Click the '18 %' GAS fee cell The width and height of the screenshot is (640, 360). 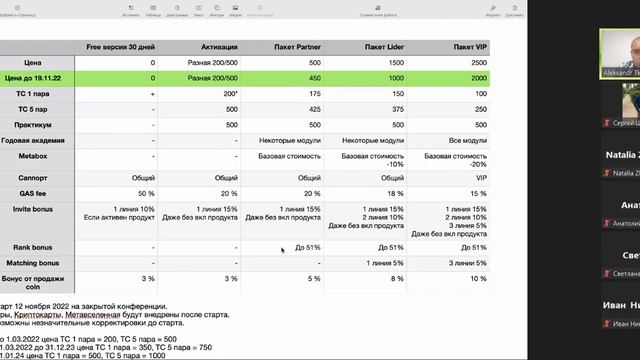365,193
